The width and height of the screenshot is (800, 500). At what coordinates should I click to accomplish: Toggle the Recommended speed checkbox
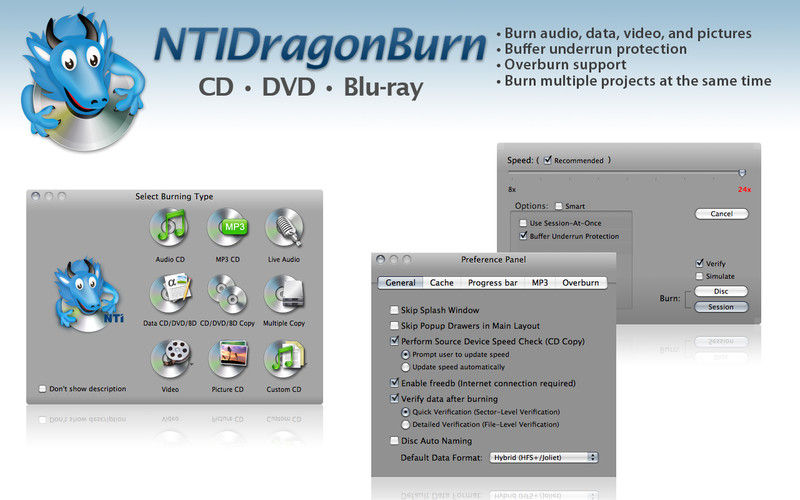coord(547,160)
